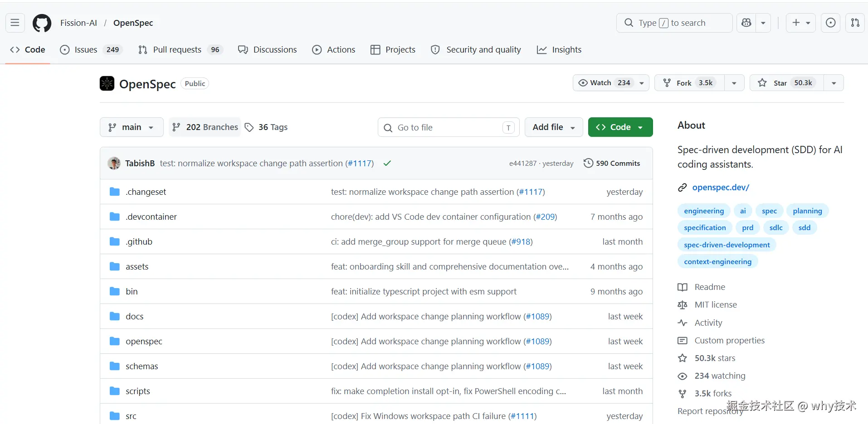This screenshot has width=868, height=424.
Task: Open Custom properties
Action: tap(729, 340)
